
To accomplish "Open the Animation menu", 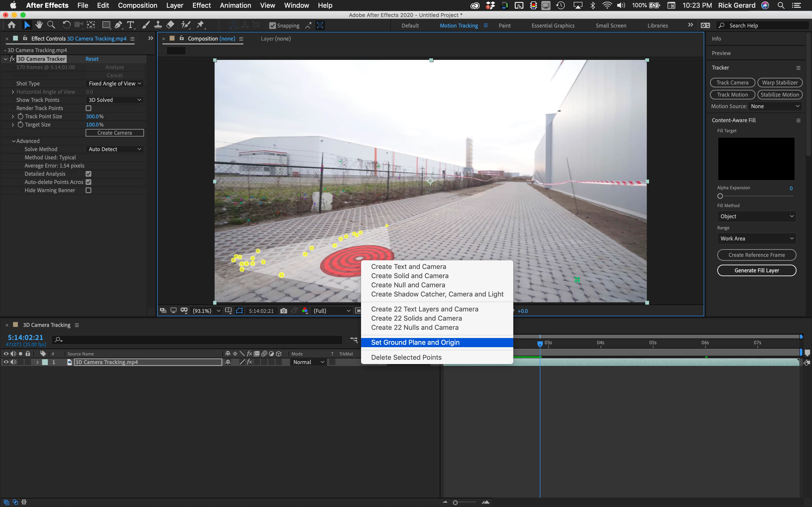I will point(235,5).
